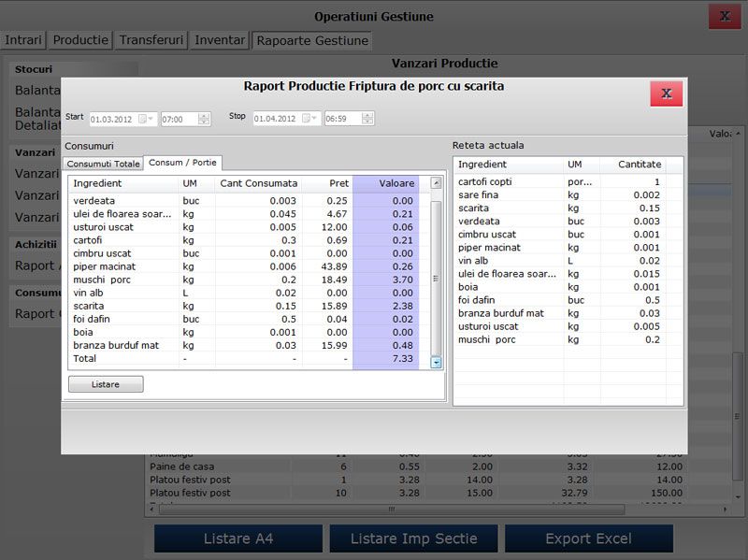Viewport: 748px width, 560px height.
Task: Click the background table scroll right arrow
Action: [x=726, y=510]
